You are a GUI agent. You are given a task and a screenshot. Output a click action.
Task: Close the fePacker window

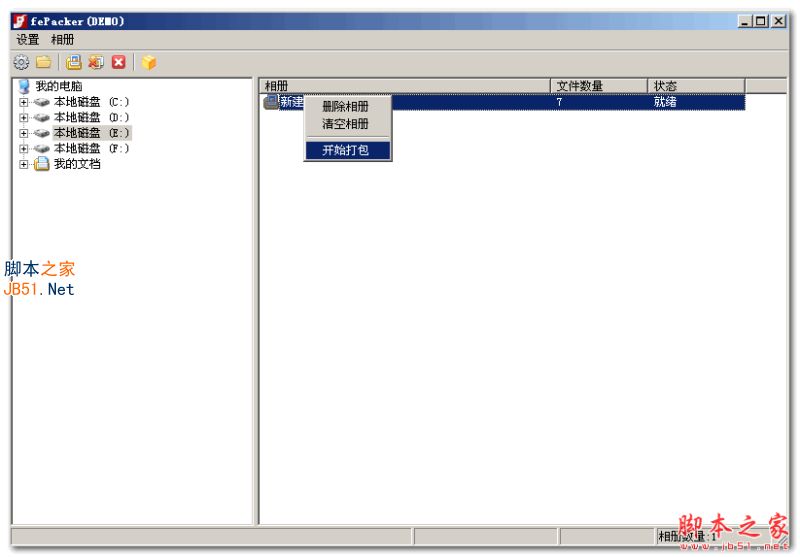click(779, 21)
